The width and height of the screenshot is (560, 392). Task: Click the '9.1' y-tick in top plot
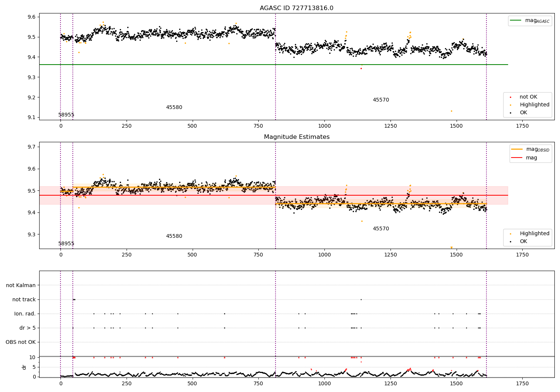pyautogui.click(x=31, y=118)
